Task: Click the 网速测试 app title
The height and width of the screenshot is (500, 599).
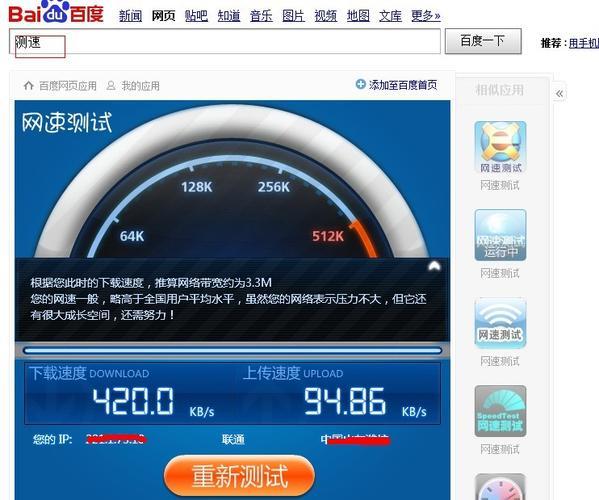Action: (67, 122)
